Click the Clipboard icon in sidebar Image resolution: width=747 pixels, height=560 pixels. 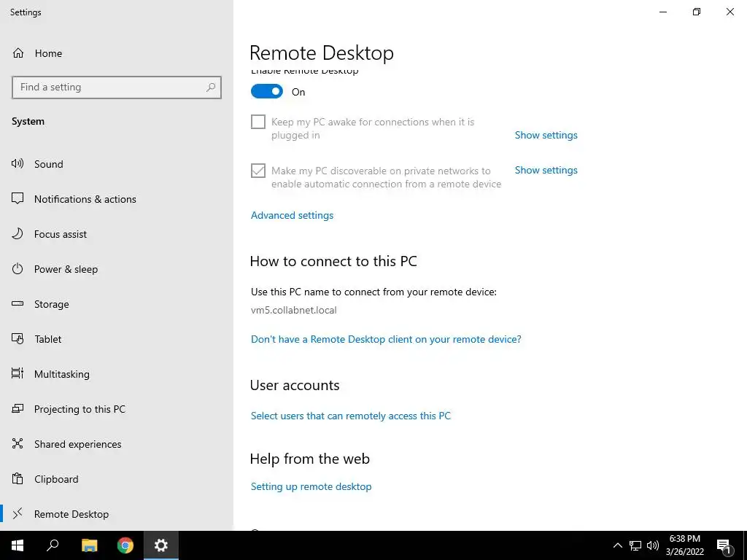pos(18,478)
